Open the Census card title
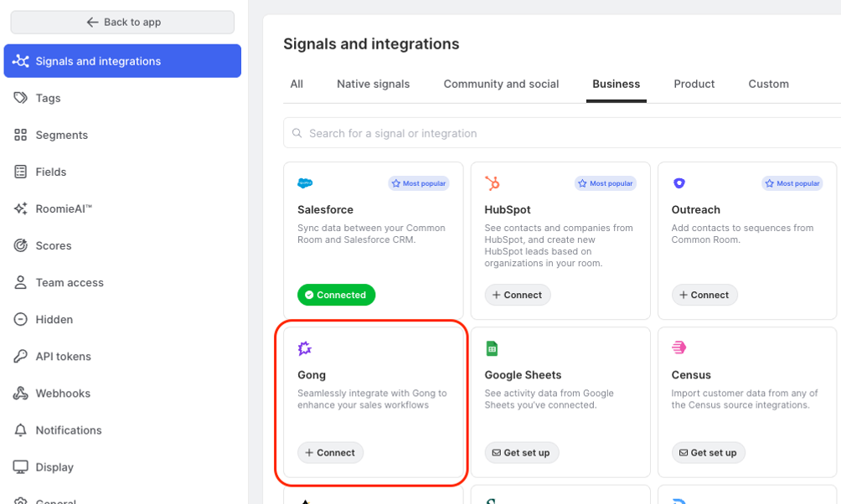The image size is (841, 504). (x=691, y=375)
